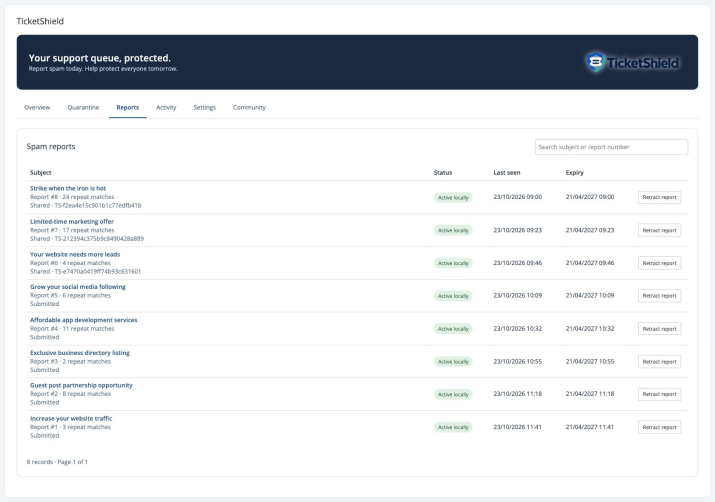Retract the 'Exclusive business directory listing' report
The width and height of the screenshot is (715, 502).
659,362
